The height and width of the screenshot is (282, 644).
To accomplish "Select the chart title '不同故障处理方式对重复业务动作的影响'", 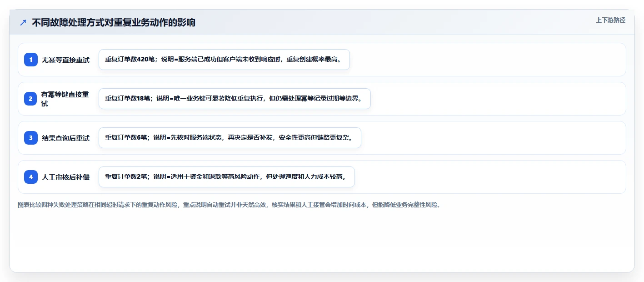I will 114,22.
